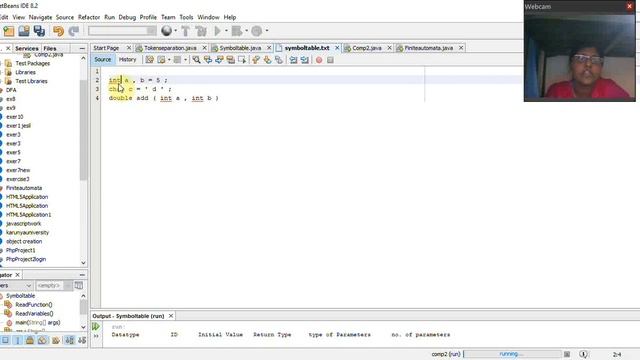Switch to the Finiteautomata.java tab
Viewport: 640px width, 360px height.
(429, 48)
